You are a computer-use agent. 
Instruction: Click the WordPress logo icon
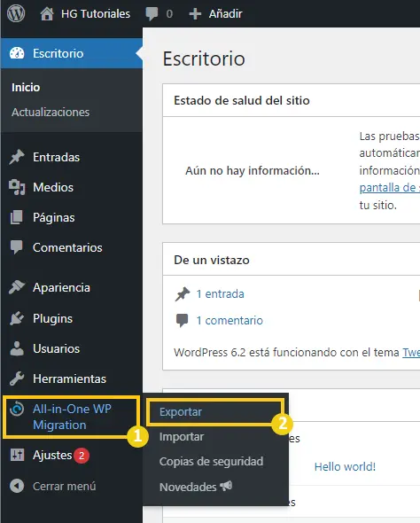pyautogui.click(x=16, y=13)
